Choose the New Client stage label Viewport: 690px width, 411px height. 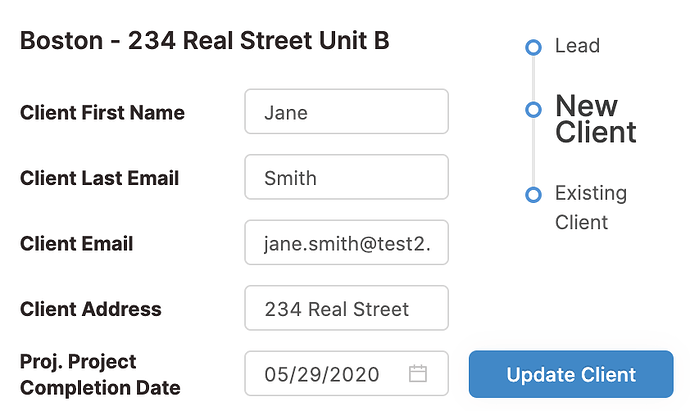coord(596,119)
